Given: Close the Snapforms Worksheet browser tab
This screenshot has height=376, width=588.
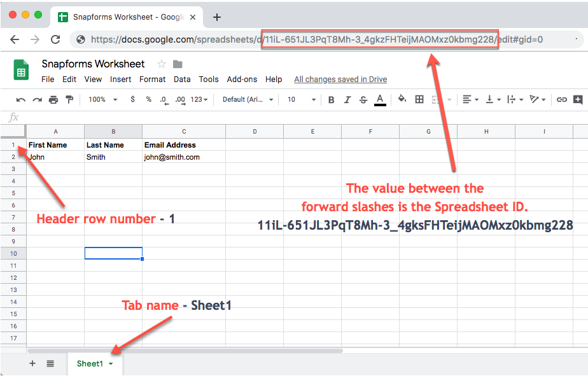Looking at the screenshot, I should pos(193,17).
